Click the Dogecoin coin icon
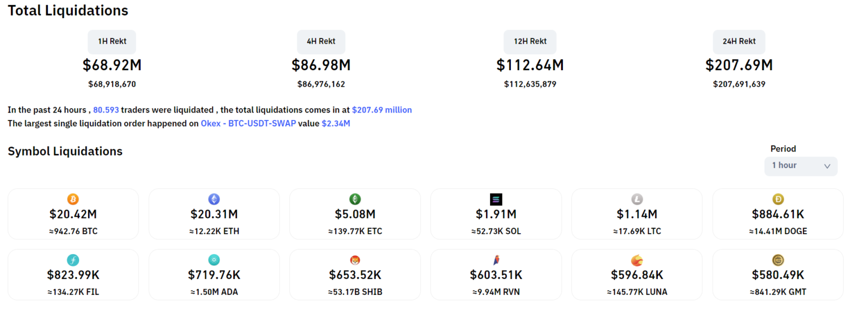This screenshot has width=868, height=327. click(x=778, y=199)
